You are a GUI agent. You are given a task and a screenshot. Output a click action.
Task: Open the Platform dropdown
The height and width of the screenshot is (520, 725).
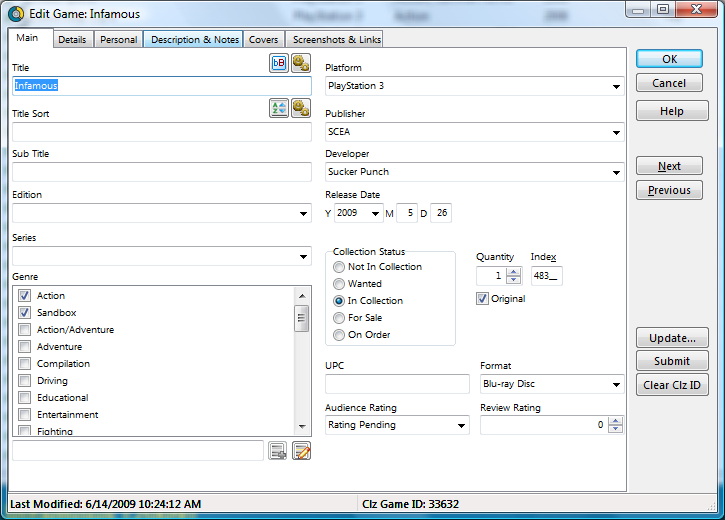[x=616, y=86]
